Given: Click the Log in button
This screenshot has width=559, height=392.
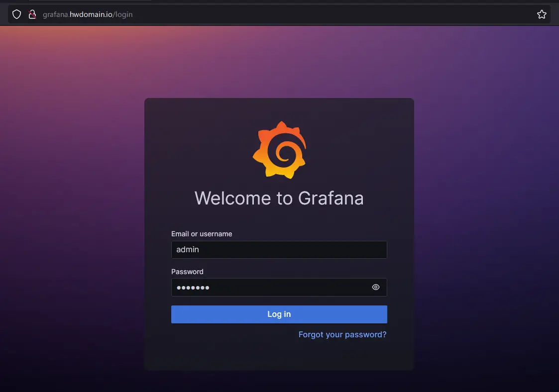Looking at the screenshot, I should click(279, 314).
